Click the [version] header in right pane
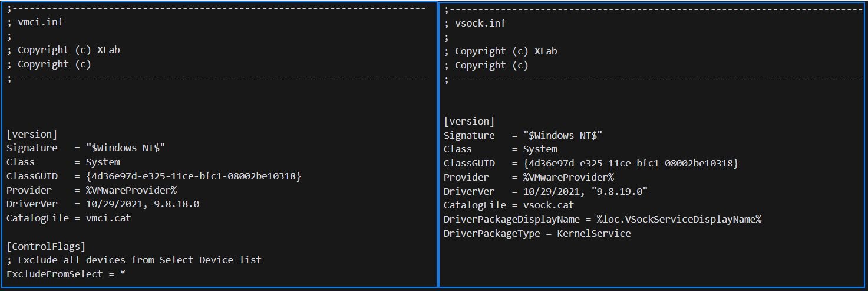Screen dimensions: 868x291 (x=469, y=121)
